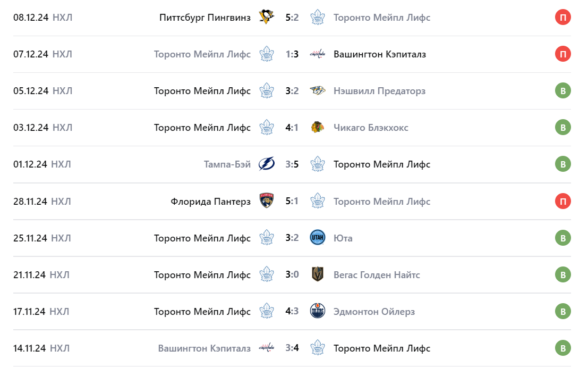Click the 3:0 score against Vegas
588x367 pixels.
tap(292, 275)
